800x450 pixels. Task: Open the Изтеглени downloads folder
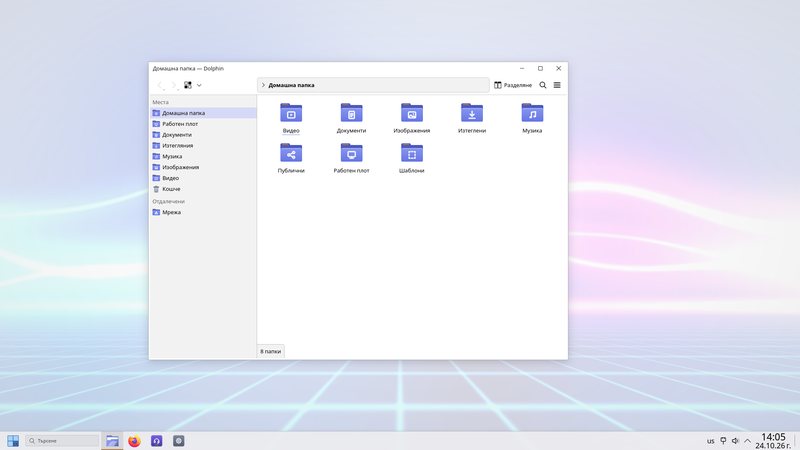(472, 113)
